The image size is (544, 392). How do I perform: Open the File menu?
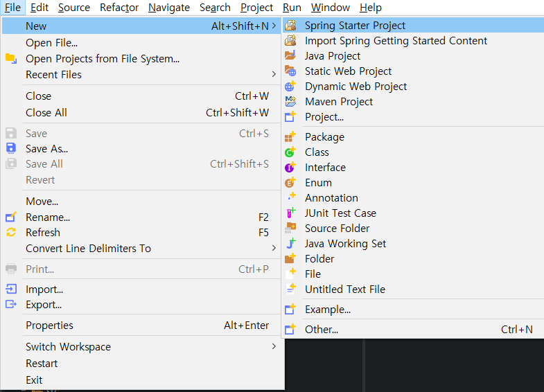(x=13, y=8)
